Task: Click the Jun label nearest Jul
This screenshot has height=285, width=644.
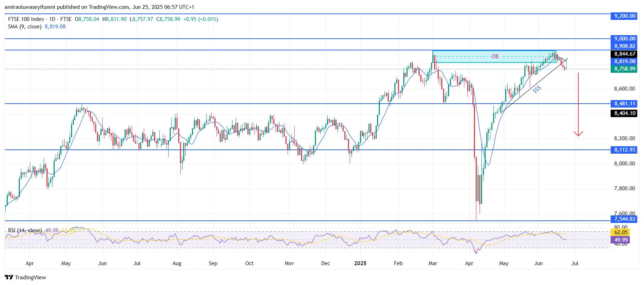Action: [x=538, y=263]
